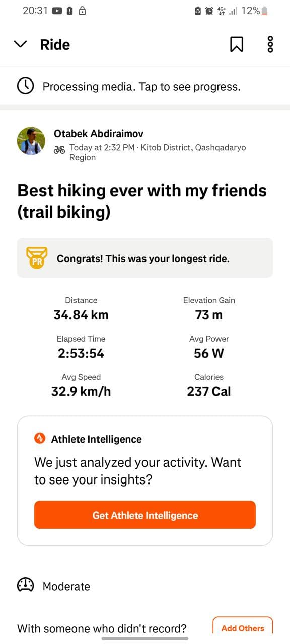Tap the bookmark icon to save the activity
The height and width of the screenshot is (644, 290).
[236, 44]
